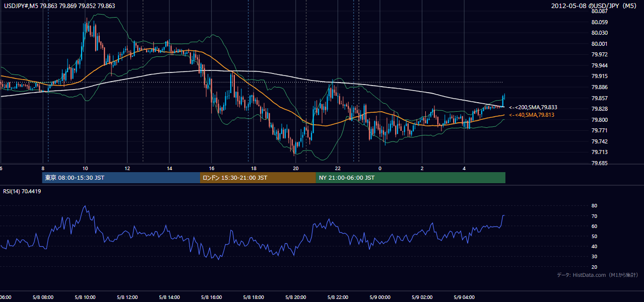The height and width of the screenshot is (302, 644).
Task: Select the 200 SMA label reading 79.833
Action: (x=533, y=107)
